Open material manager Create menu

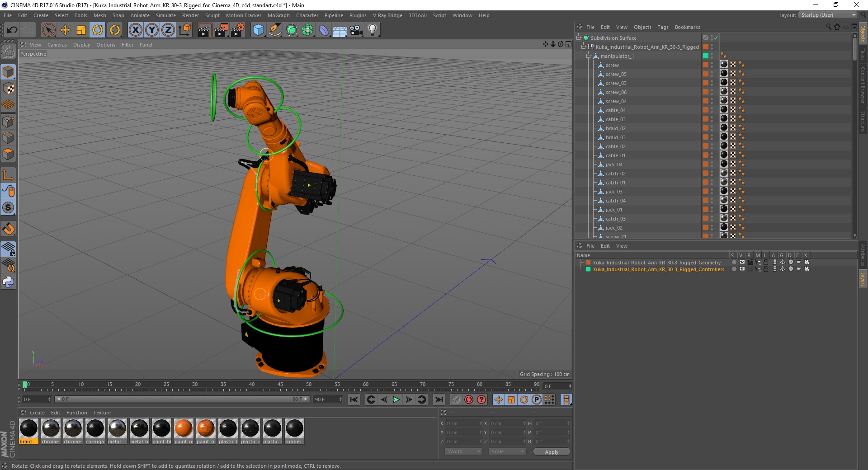point(37,413)
